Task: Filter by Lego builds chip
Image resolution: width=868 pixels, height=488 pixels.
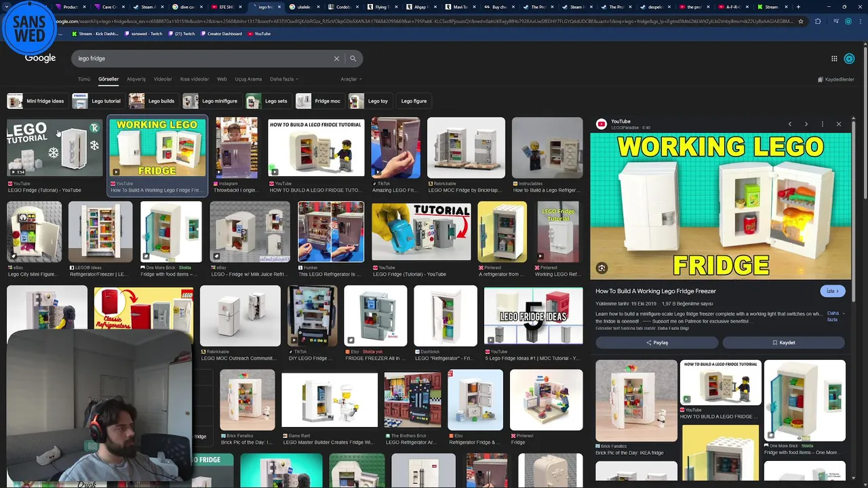Action: [x=153, y=101]
